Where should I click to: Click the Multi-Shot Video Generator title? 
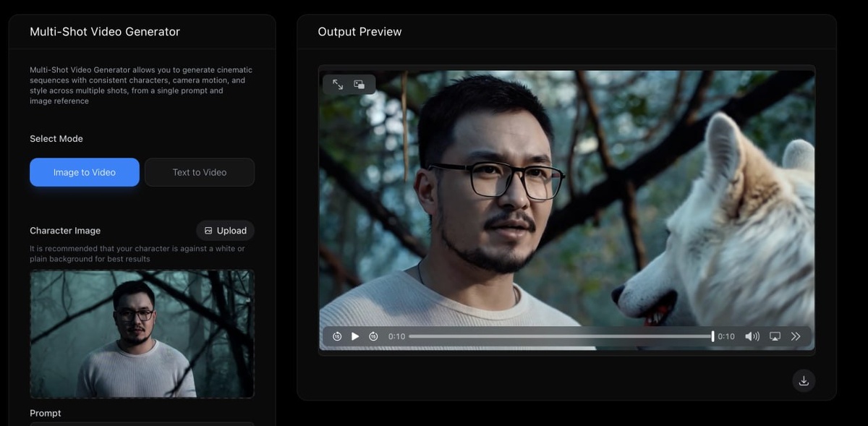click(x=105, y=32)
